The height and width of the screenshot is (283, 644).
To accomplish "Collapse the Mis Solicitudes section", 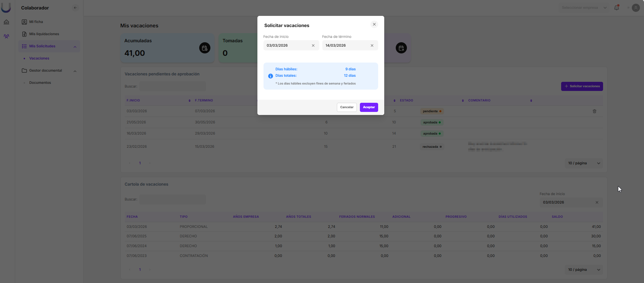I will pos(75,47).
